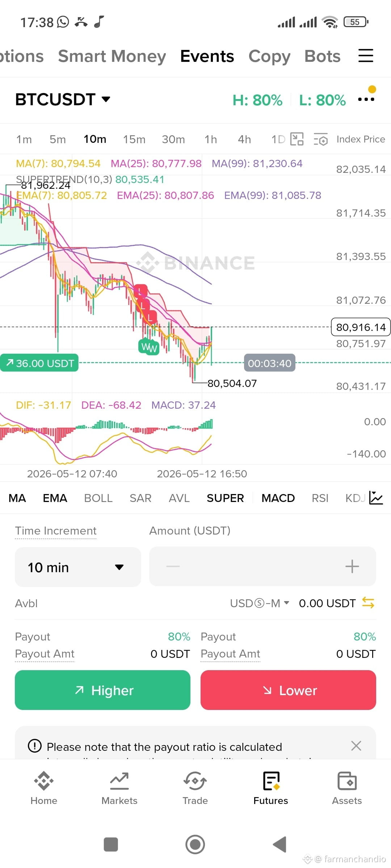Toggle the MA indicator
This screenshot has width=391, height=868.
(17, 498)
